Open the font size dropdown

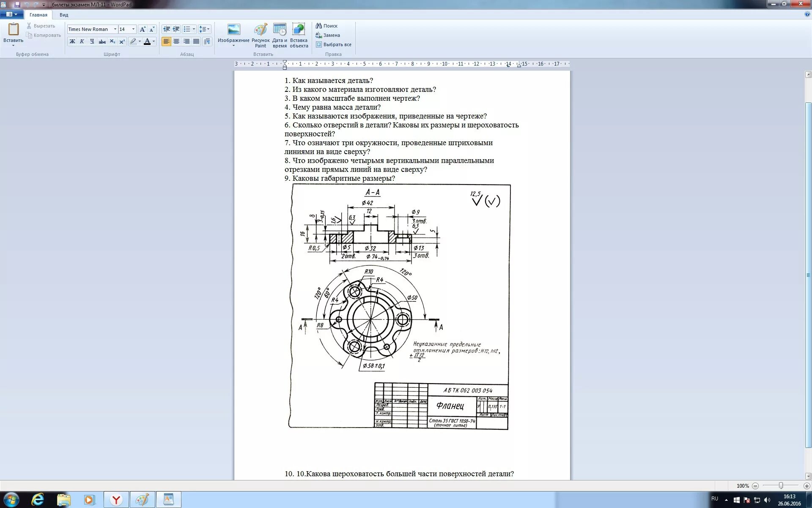pyautogui.click(x=133, y=29)
